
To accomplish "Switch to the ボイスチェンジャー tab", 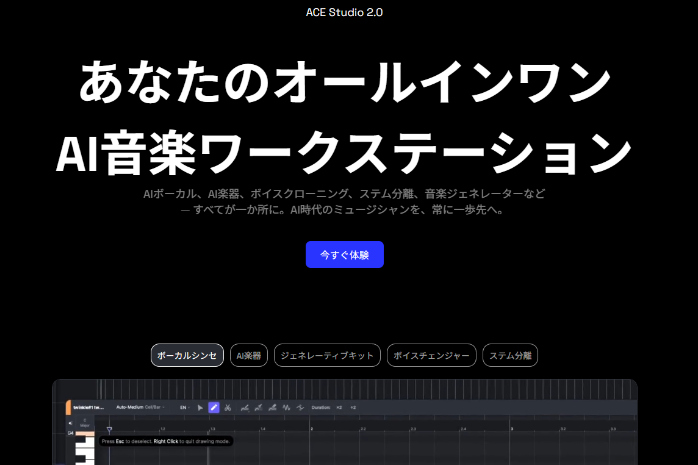I will point(431,355).
